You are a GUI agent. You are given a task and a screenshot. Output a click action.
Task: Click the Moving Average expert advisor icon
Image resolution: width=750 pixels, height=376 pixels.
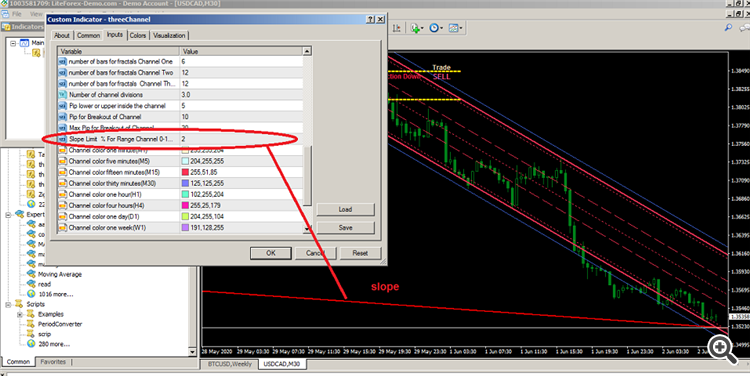click(x=32, y=274)
